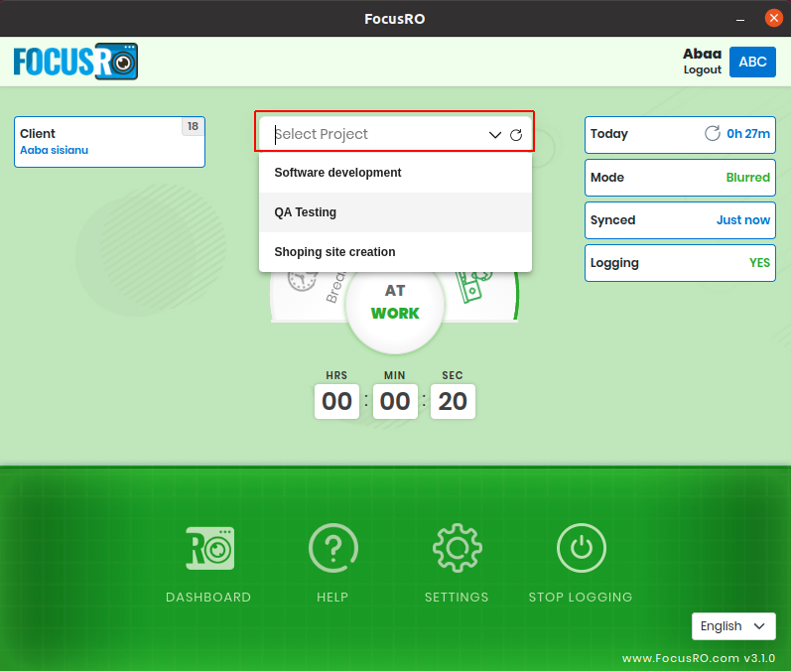
Task: Click the STOP LOGGING label
Action: 581,597
